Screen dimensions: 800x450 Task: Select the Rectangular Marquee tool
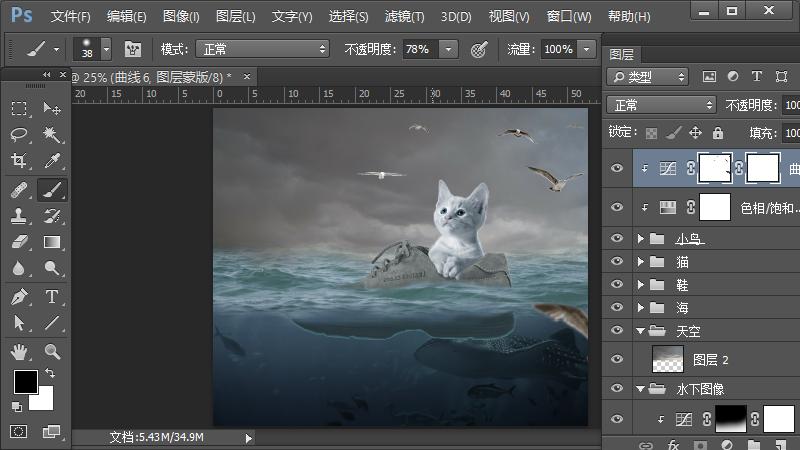(19, 108)
